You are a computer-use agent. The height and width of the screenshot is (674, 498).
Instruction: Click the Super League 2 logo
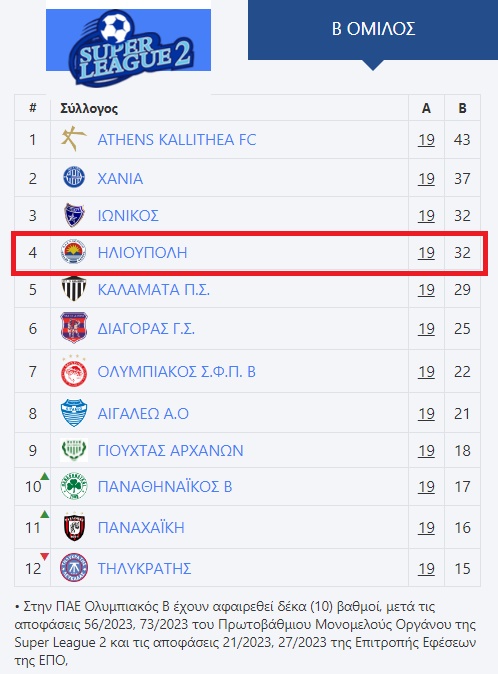click(128, 46)
